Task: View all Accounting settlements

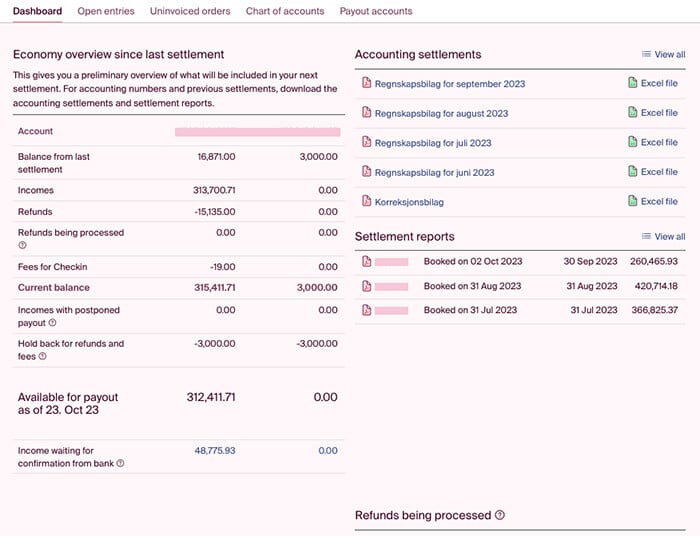Action: click(x=663, y=54)
